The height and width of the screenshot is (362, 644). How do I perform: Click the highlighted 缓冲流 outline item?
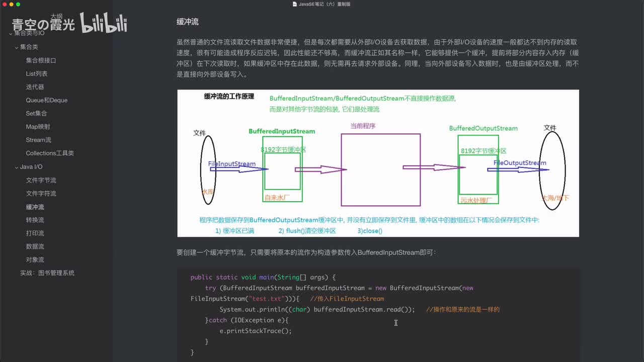pyautogui.click(x=35, y=207)
